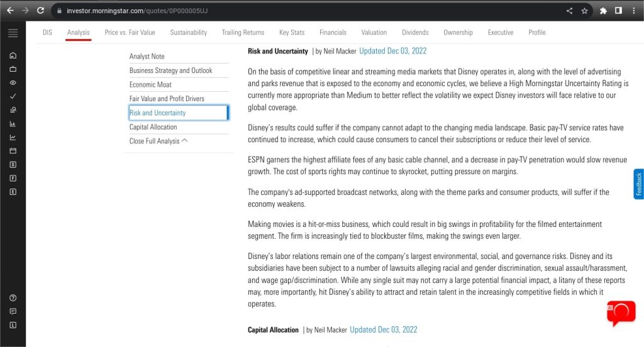Click the eye watchlist icon in the sidebar
This screenshot has width=644, height=347.
[x=13, y=83]
